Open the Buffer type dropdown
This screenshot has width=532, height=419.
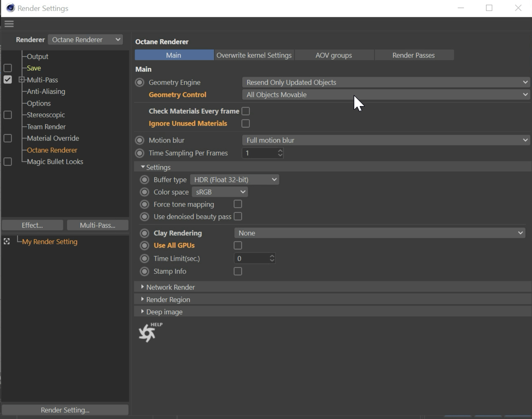(235, 180)
